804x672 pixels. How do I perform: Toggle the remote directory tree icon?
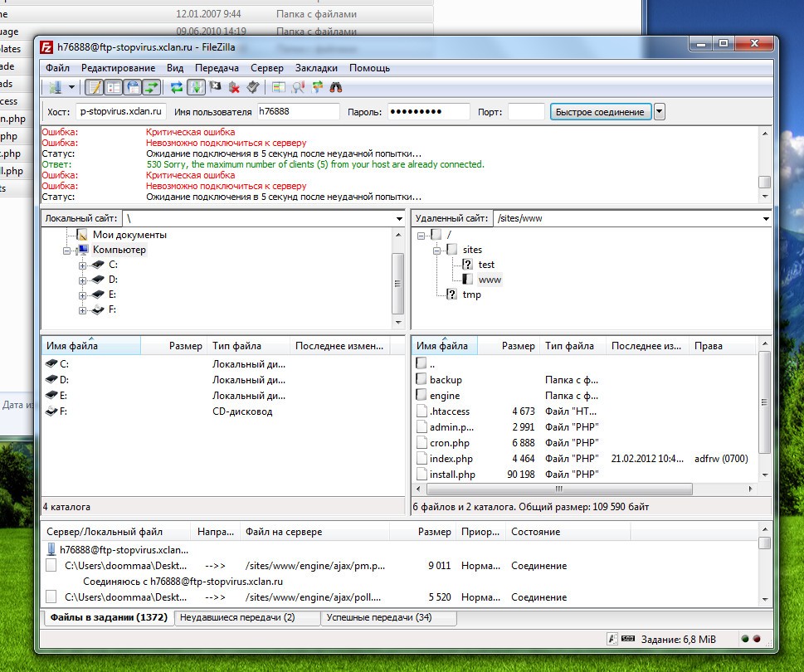pos(133,87)
